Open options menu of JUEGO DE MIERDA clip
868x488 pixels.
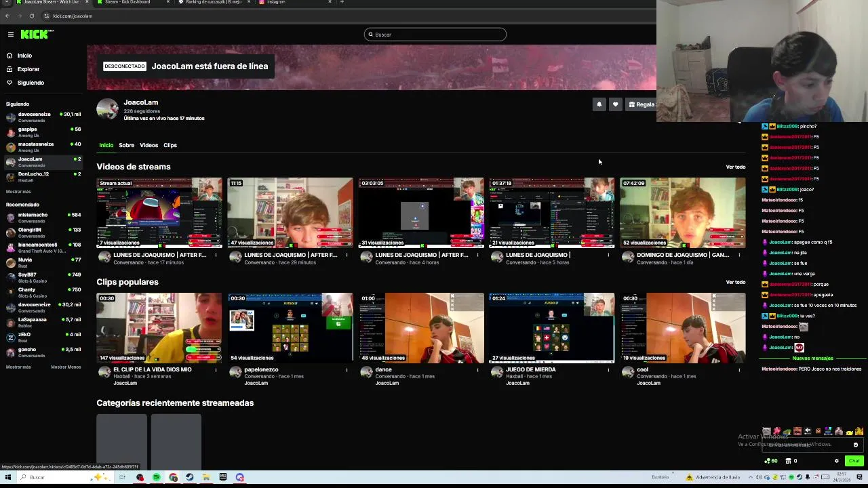(608, 370)
